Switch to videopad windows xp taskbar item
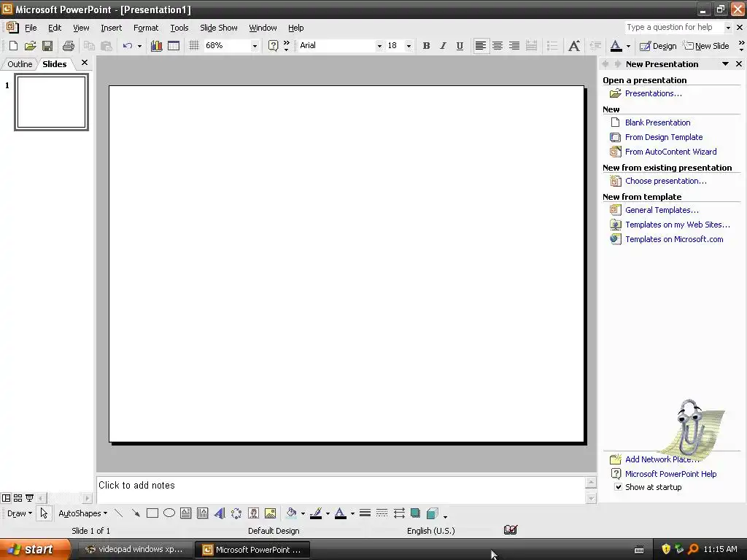 coord(134,550)
